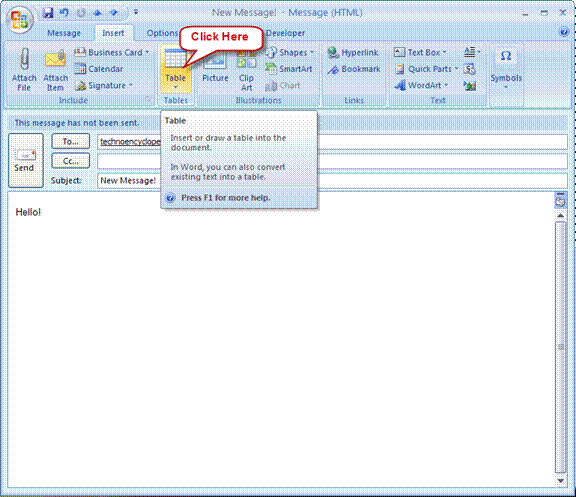Click 'Press F1 for more help' tooltip text
Image resolution: width=576 pixels, height=497 pixels.
(226, 198)
